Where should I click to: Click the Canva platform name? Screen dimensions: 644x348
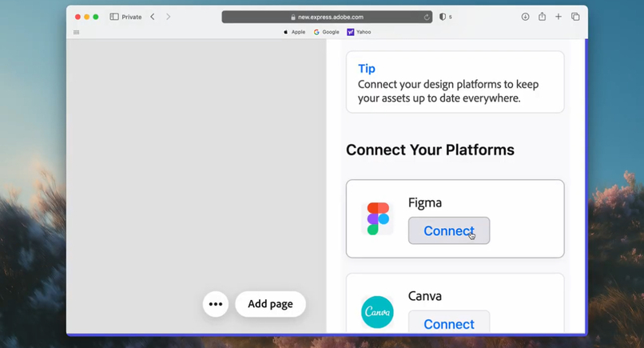(x=425, y=296)
